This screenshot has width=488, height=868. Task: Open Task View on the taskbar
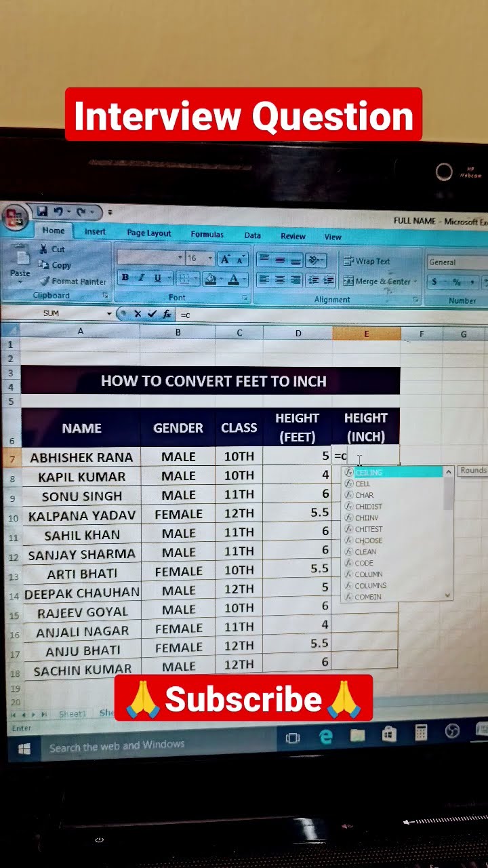(293, 738)
